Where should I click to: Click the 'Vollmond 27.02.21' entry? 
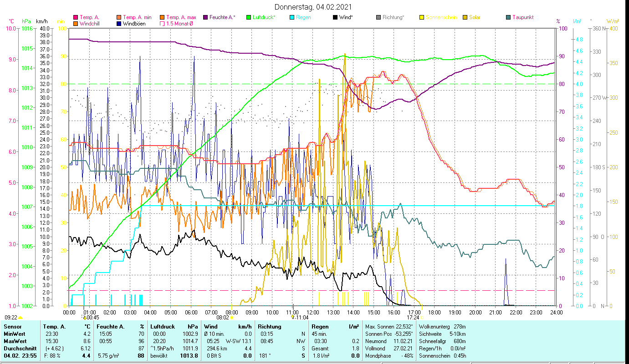pyautogui.click(x=389, y=348)
